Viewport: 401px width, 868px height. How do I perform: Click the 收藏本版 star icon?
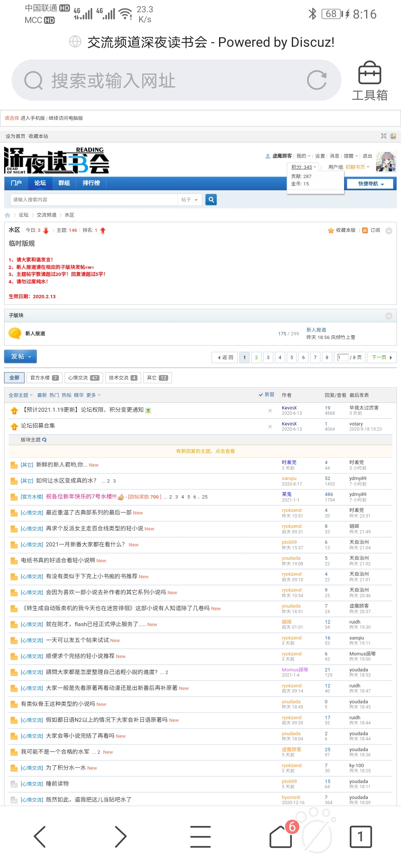(x=331, y=230)
